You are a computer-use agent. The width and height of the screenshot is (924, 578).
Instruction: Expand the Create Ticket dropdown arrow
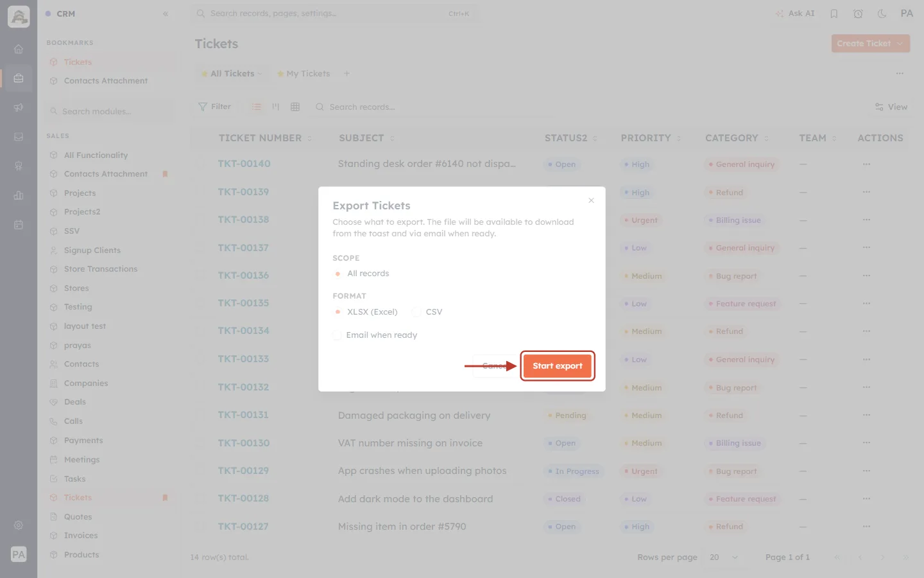[x=900, y=44]
